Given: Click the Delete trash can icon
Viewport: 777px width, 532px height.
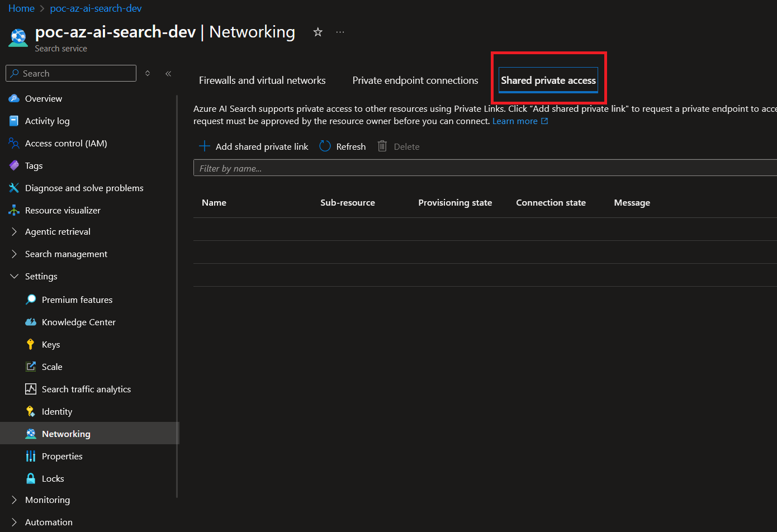Looking at the screenshot, I should [x=382, y=146].
